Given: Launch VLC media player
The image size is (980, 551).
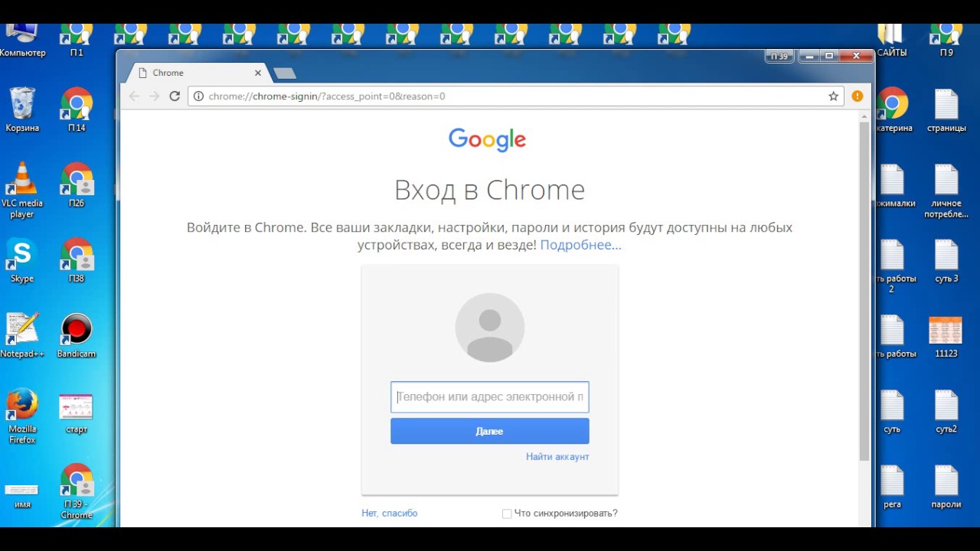Looking at the screenshot, I should tap(22, 191).
